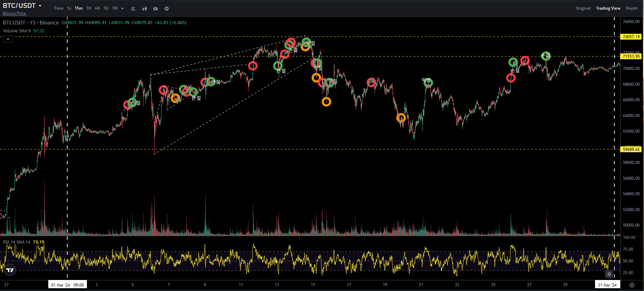Screen dimensions: 644x291
Task: Select the Time line-chart interval
Action: (x=59, y=8)
